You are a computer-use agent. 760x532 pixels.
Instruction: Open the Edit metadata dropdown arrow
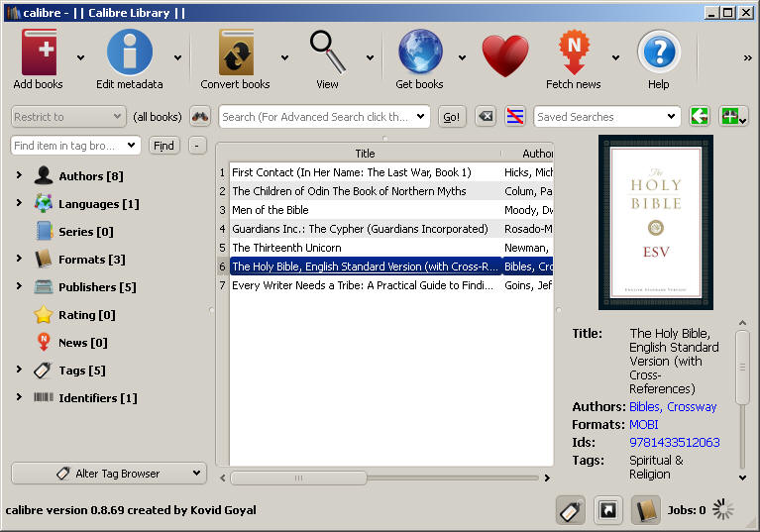(178, 58)
